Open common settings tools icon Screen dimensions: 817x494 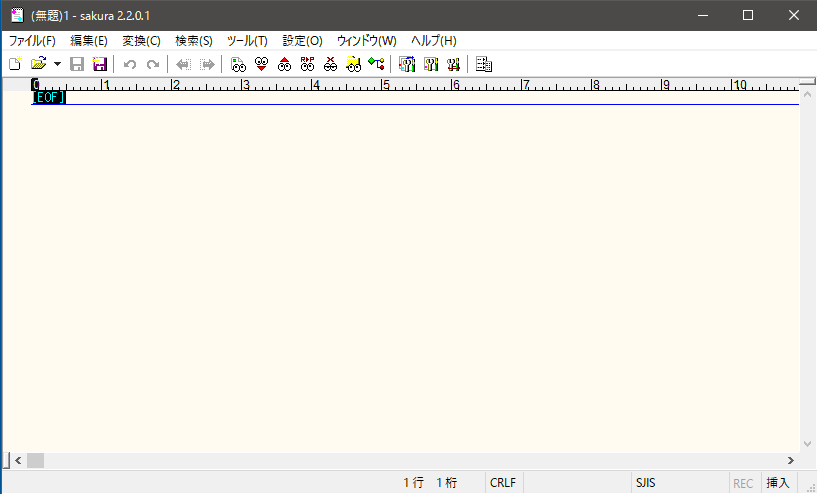coord(453,64)
